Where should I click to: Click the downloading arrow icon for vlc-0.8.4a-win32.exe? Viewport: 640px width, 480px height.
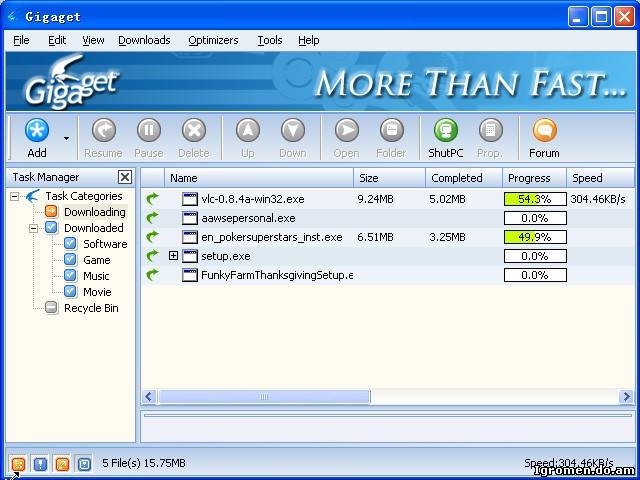[152, 199]
